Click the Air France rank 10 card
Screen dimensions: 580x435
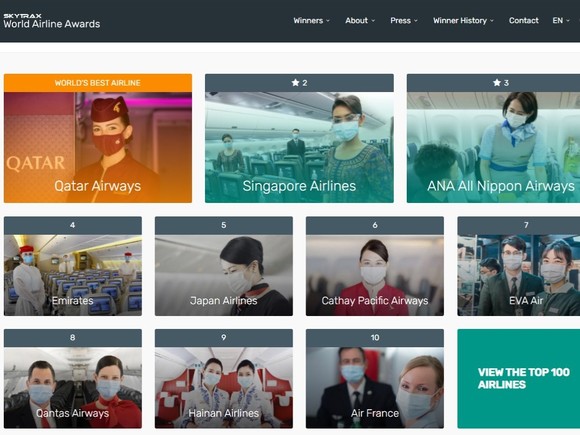pyautogui.click(x=375, y=378)
